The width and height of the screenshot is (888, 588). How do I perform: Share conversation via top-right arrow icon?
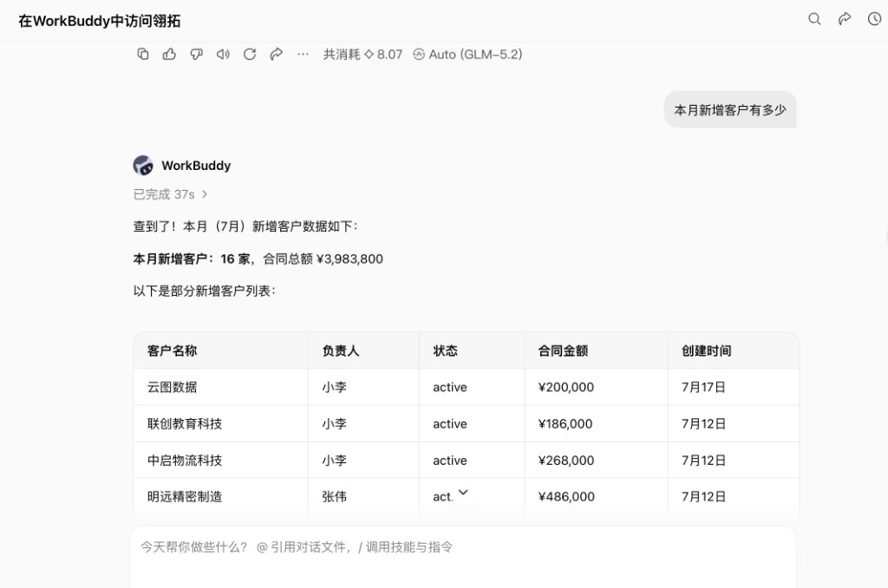click(845, 19)
